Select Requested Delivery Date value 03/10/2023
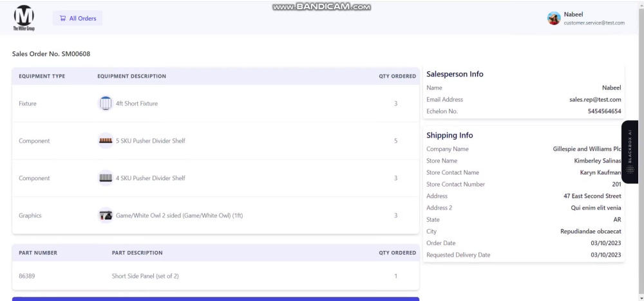 pyautogui.click(x=606, y=255)
